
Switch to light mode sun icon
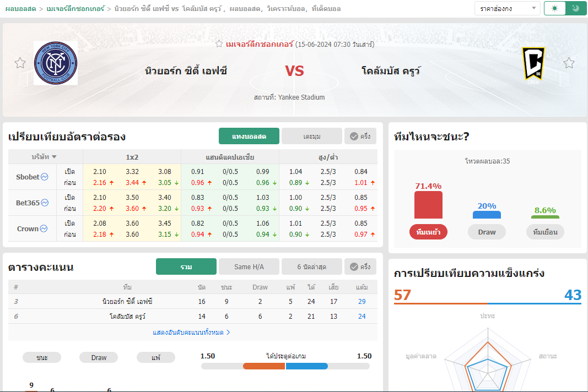(554, 8)
